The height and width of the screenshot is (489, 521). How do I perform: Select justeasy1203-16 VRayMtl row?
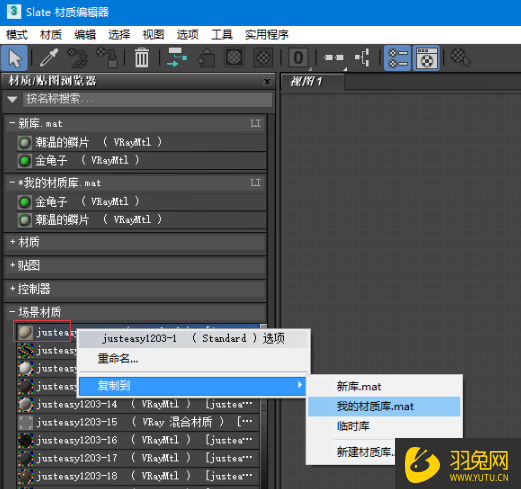pos(138,440)
